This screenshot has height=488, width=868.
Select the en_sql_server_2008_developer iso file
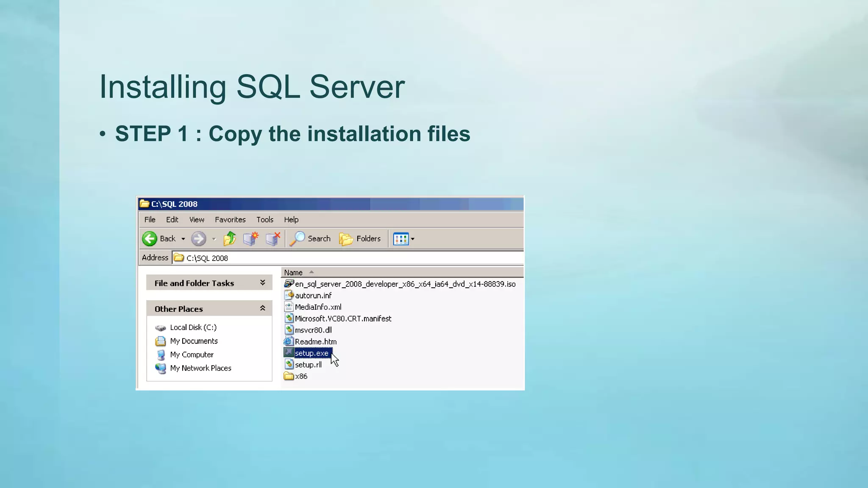[405, 284]
